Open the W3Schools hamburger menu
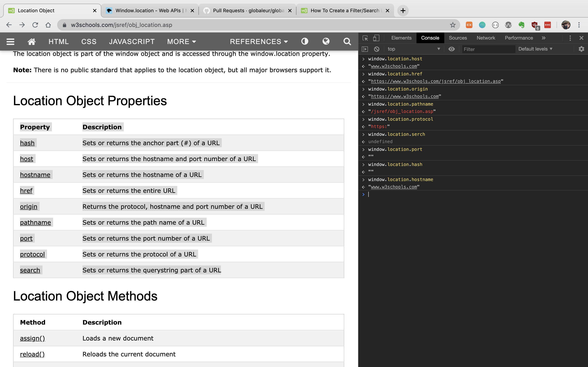Screen dimensions: 588x367 10,42
